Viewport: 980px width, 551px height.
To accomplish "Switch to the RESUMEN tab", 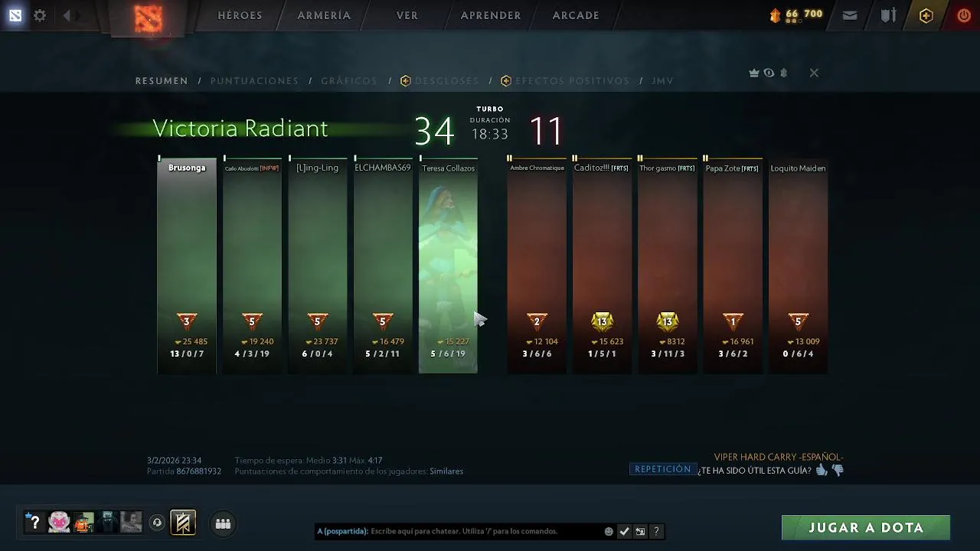I will coord(162,80).
